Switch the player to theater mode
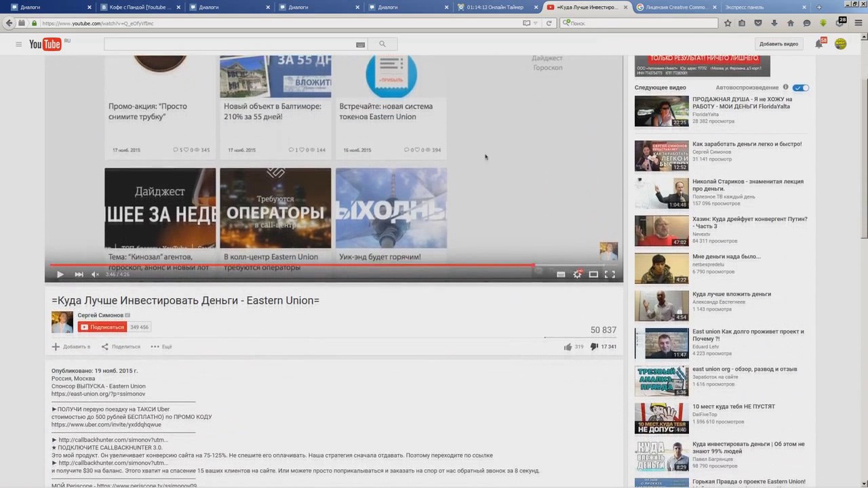 click(593, 274)
